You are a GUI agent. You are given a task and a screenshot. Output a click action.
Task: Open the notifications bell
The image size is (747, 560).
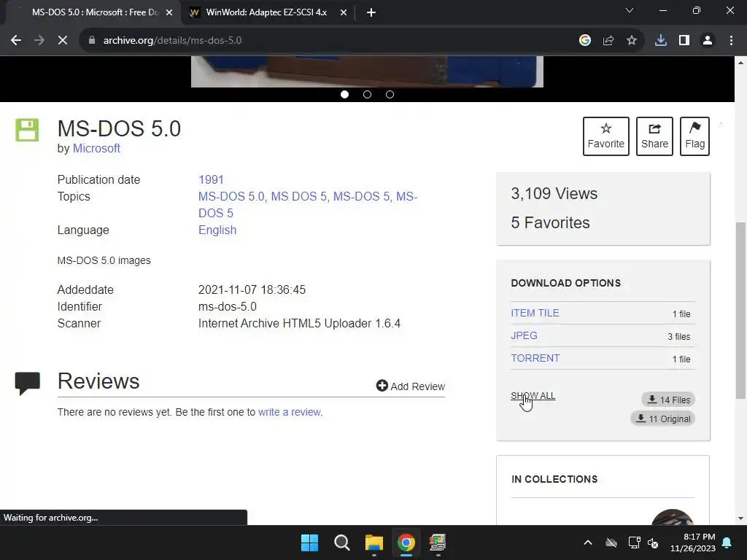(x=727, y=542)
